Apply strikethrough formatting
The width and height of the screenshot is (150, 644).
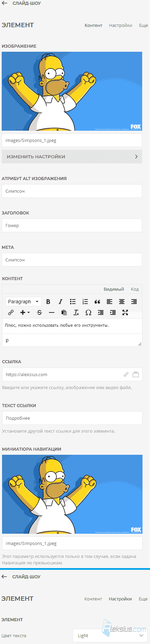39,312
